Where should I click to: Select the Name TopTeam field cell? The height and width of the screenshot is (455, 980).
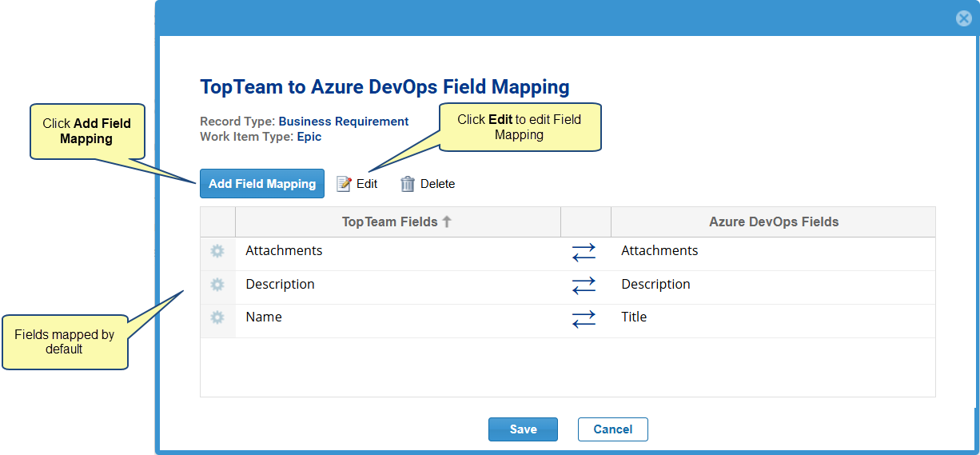pyautogui.click(x=264, y=317)
